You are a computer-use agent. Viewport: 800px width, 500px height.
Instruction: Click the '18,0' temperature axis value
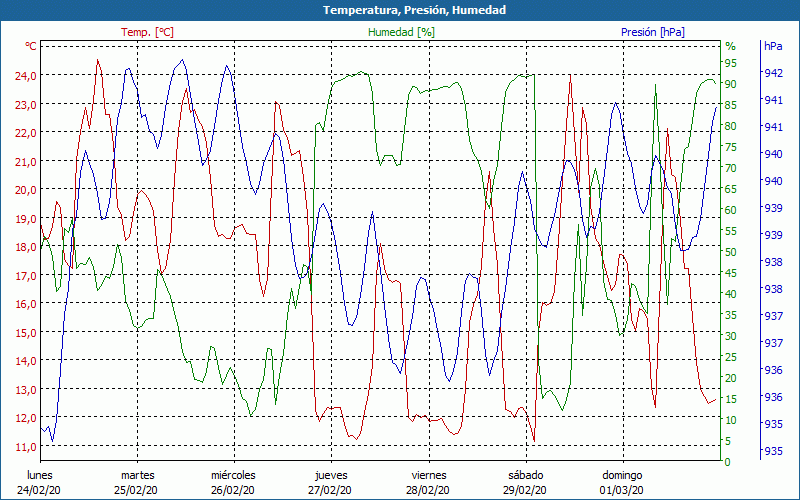[x=26, y=247]
